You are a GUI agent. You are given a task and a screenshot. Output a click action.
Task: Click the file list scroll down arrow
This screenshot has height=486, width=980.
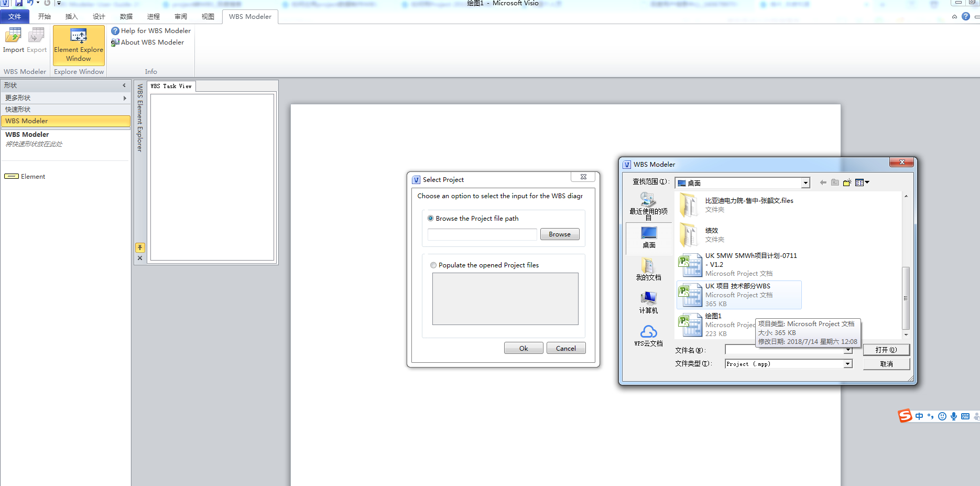[906, 334]
